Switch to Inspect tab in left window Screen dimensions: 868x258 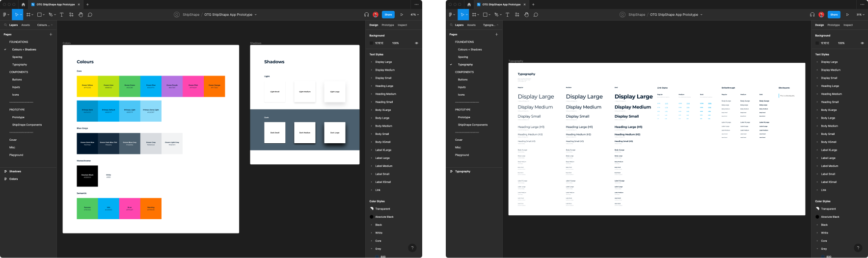coord(402,25)
